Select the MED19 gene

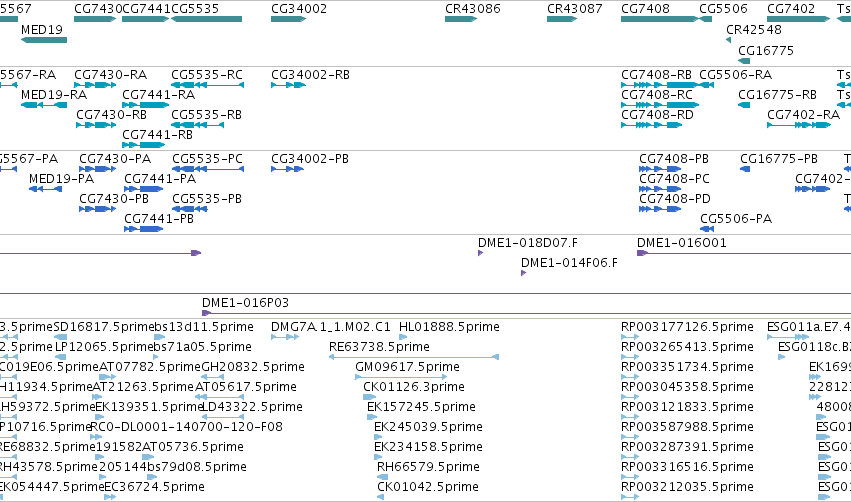click(x=44, y=40)
